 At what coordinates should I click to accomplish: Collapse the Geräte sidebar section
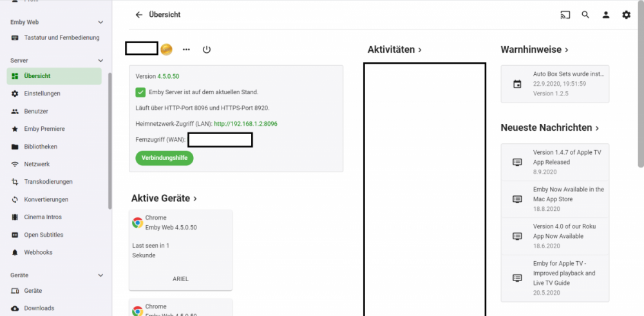click(100, 275)
